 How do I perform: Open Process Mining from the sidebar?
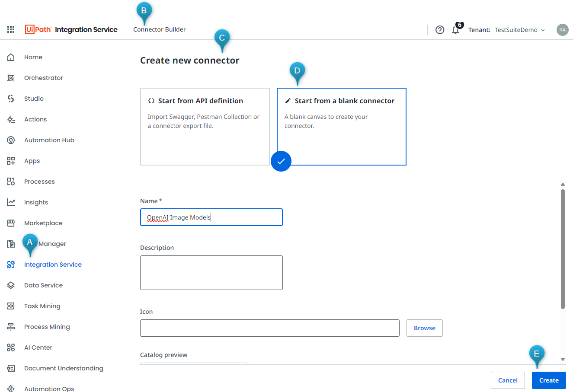[x=47, y=327]
